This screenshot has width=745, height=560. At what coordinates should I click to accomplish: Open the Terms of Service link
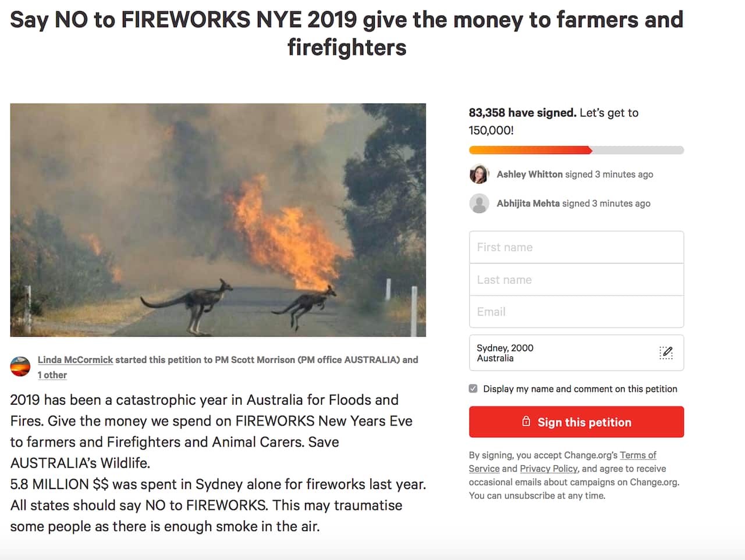[x=637, y=455]
